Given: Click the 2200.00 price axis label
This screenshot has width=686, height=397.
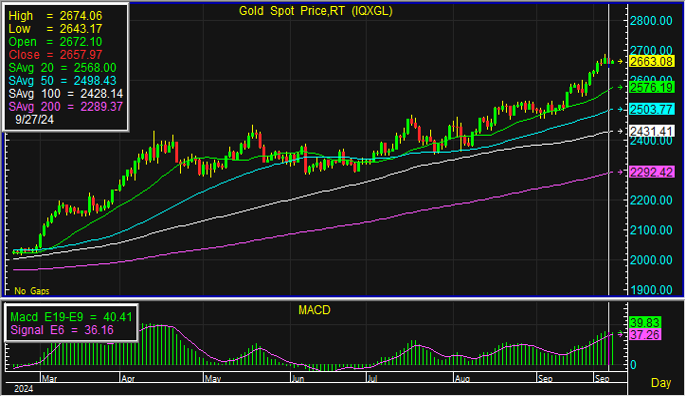Looking at the screenshot, I should [x=651, y=200].
